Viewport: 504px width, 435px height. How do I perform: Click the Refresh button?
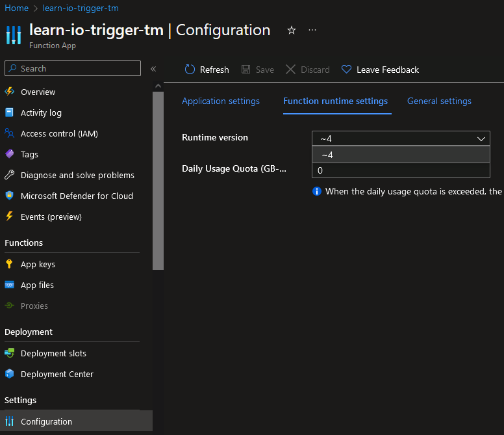pos(207,70)
